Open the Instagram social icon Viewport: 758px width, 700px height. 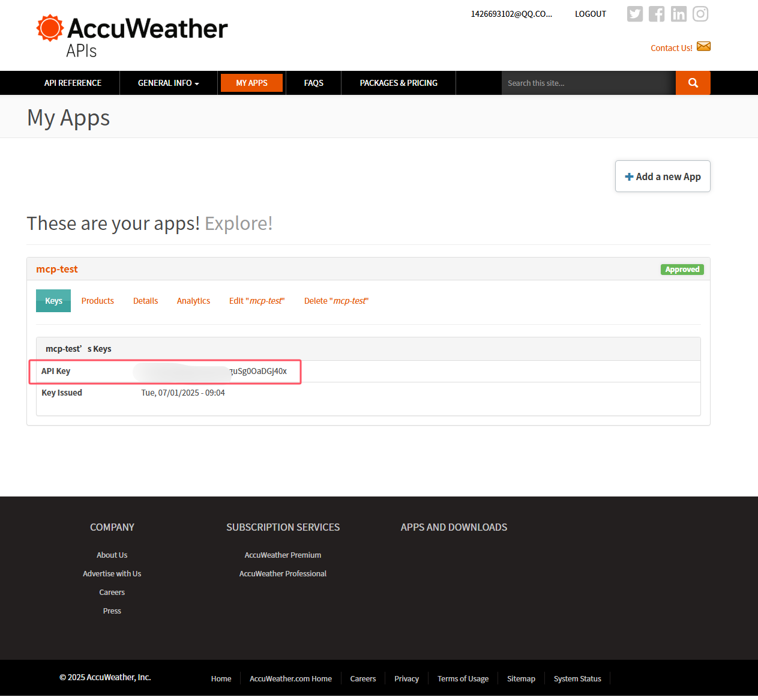pyautogui.click(x=700, y=14)
